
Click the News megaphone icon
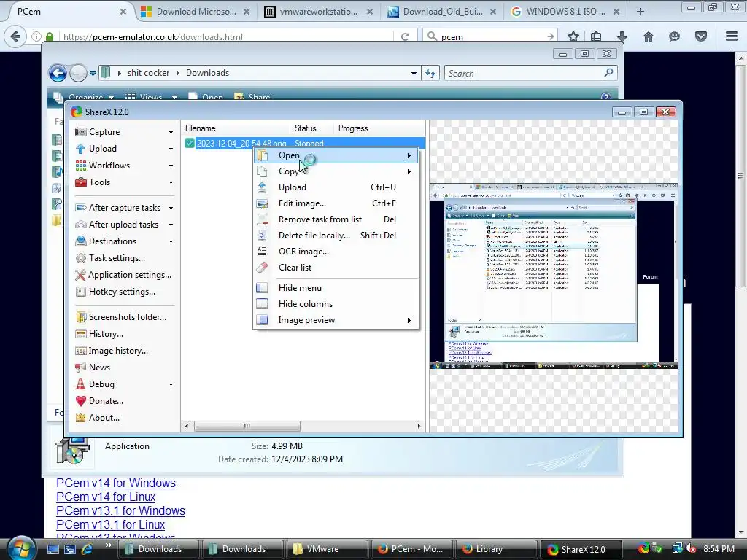click(80, 367)
